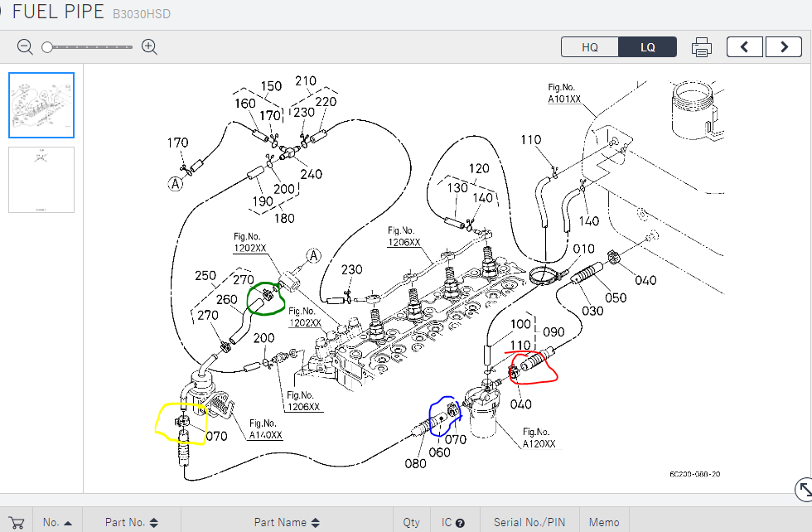Sort by Part No. column arrows
Viewport: 812px width, 532px height.
[154, 523]
